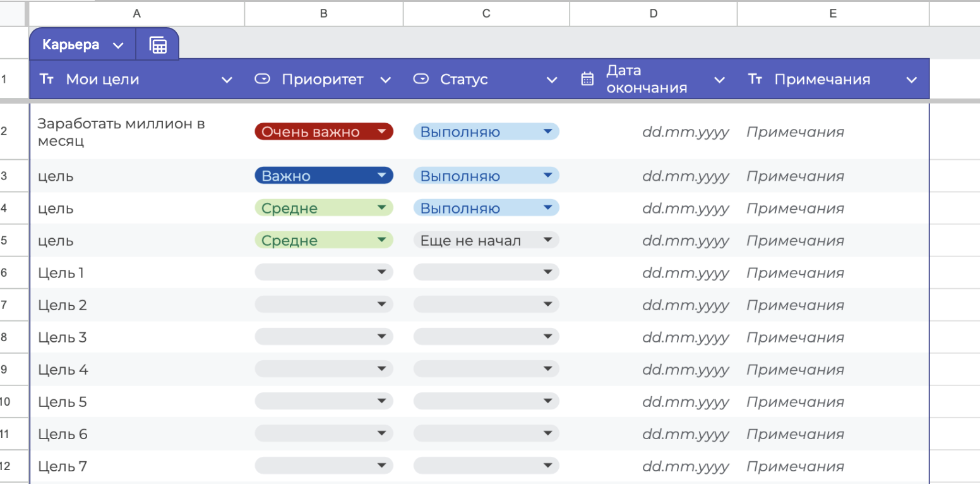Select the Цель 3 cell
Viewport: 980px width, 484px height.
[x=138, y=337]
